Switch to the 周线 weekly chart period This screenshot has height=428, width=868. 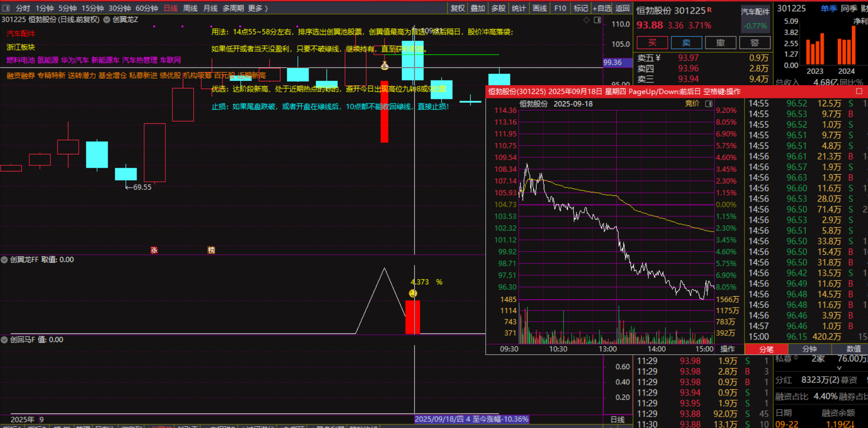pyautogui.click(x=190, y=8)
